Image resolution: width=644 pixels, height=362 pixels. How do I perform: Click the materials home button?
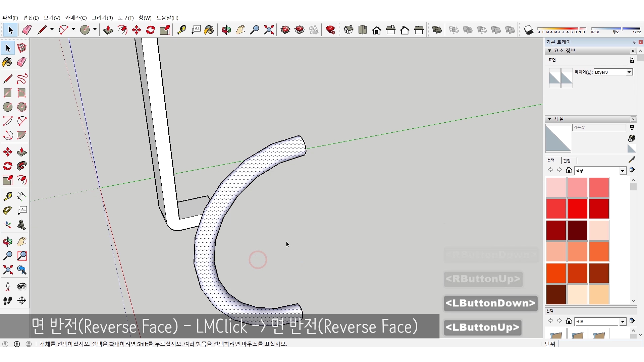point(569,170)
